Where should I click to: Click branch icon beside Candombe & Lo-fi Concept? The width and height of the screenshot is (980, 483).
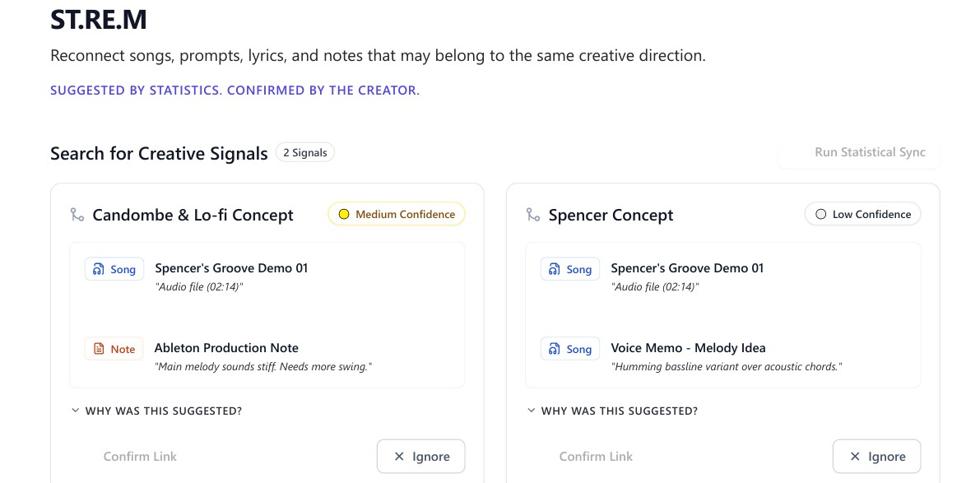click(77, 215)
